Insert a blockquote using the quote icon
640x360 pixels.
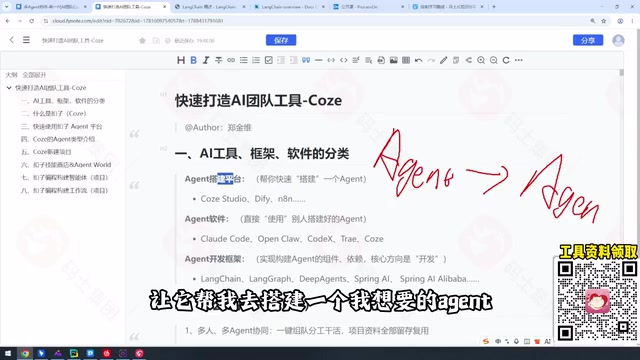(306, 60)
